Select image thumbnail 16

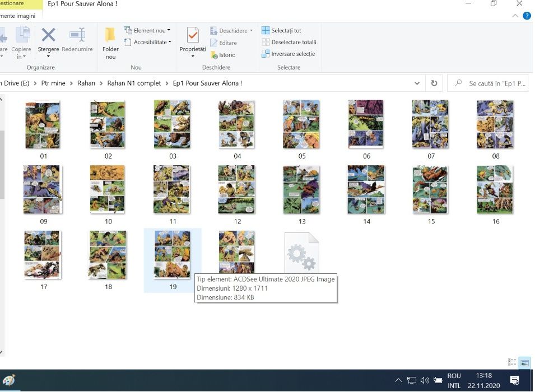click(x=495, y=190)
